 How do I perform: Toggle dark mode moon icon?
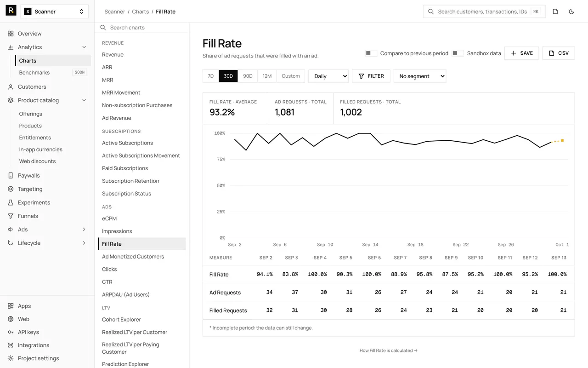tap(571, 11)
